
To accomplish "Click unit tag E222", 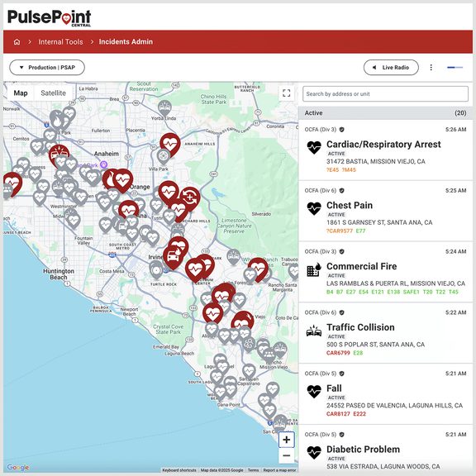I will (359, 414).
